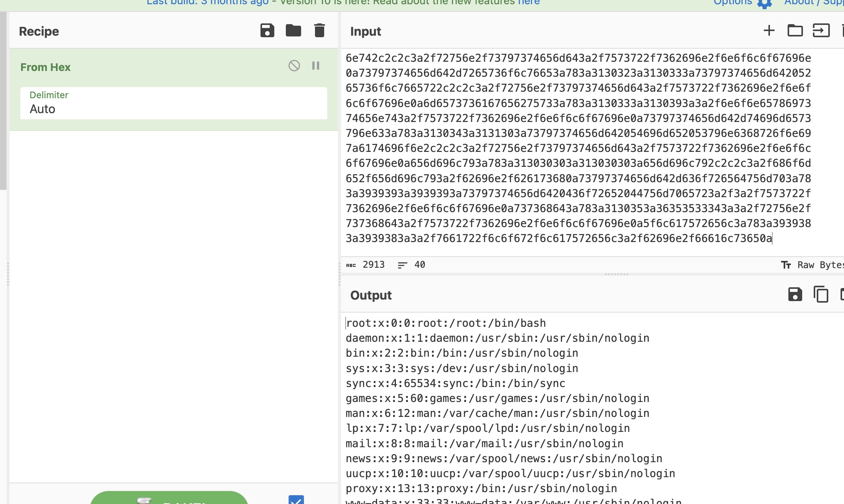Save output to file icon
Screen dimensions: 844x504
pyautogui.click(x=795, y=295)
